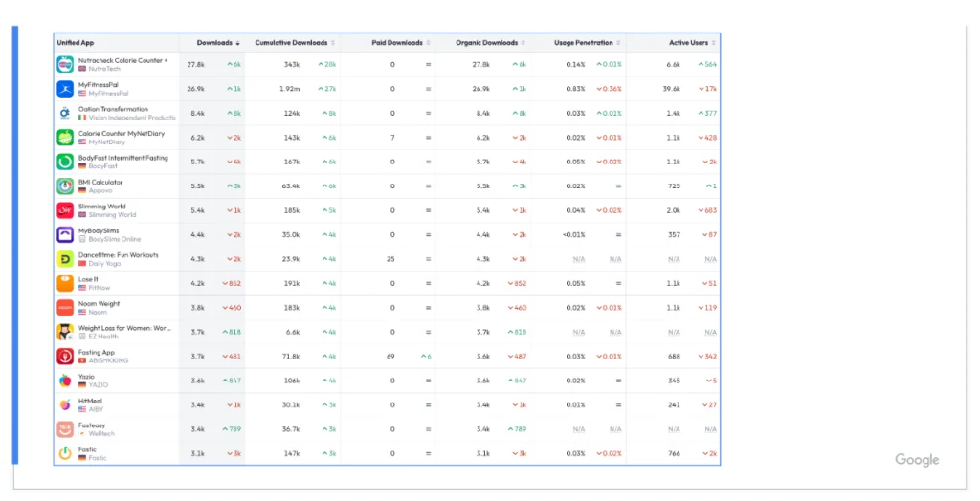The height and width of the screenshot is (501, 980).
Task: Select the Fasting App red icon
Action: pos(65,357)
